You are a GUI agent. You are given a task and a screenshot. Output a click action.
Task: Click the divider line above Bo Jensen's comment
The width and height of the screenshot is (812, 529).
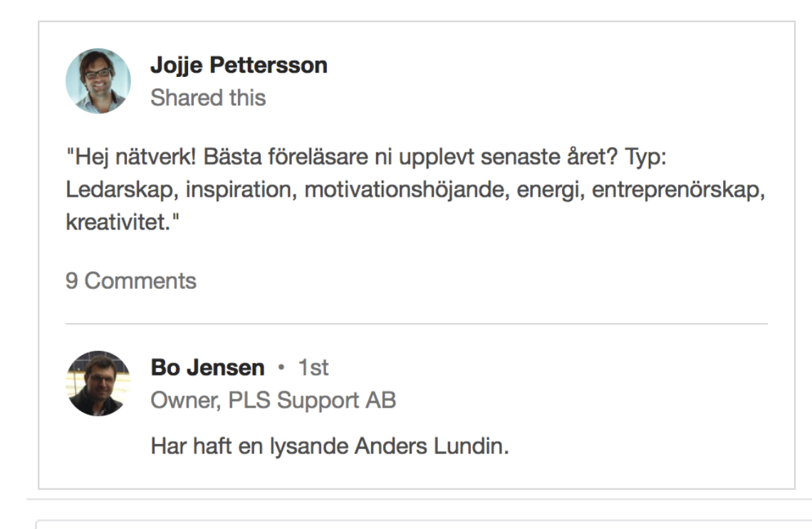pyautogui.click(x=417, y=324)
